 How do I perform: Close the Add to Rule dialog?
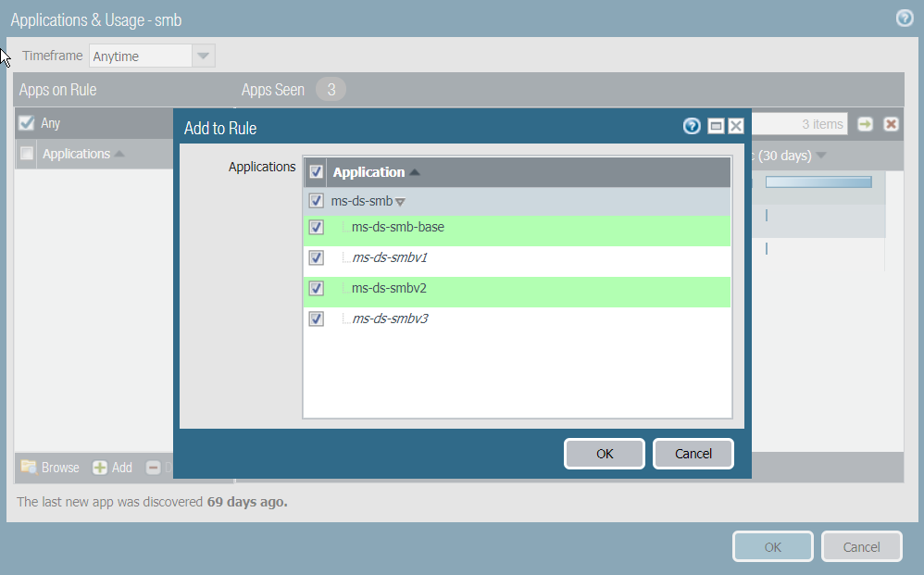pos(735,126)
